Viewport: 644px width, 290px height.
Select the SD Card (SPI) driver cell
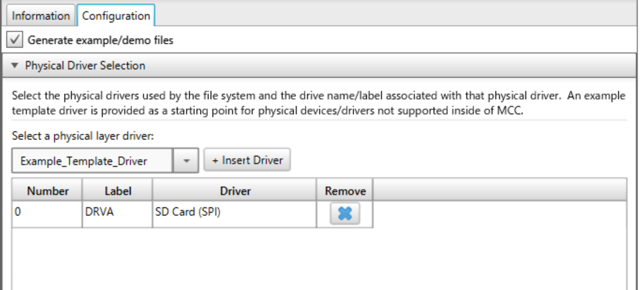click(234, 214)
